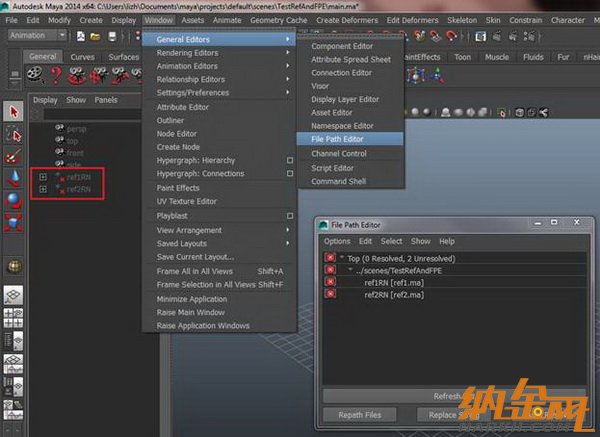Switch to single perspective view layout
This screenshot has width=600, height=437.
pyautogui.click(x=13, y=295)
